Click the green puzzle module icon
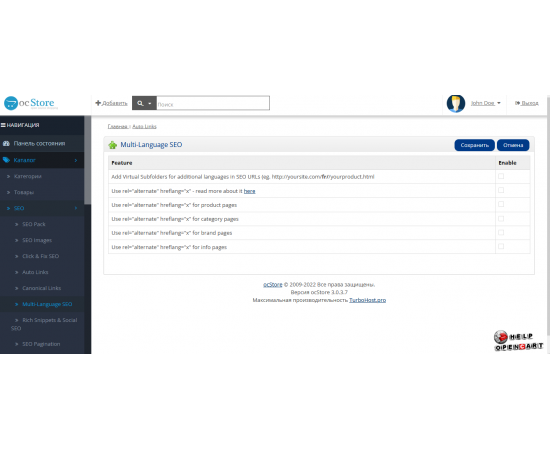The width and height of the screenshot is (550, 450). (x=113, y=145)
